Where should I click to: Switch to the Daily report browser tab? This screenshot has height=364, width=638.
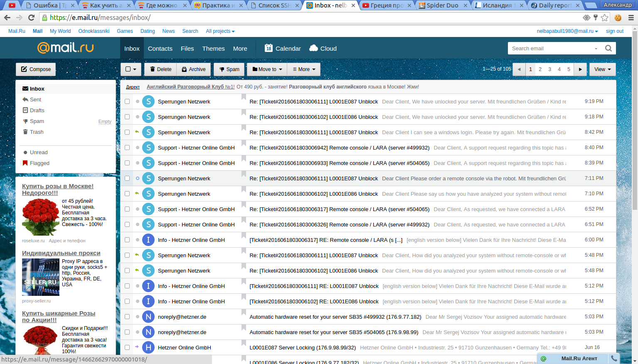pos(555,5)
